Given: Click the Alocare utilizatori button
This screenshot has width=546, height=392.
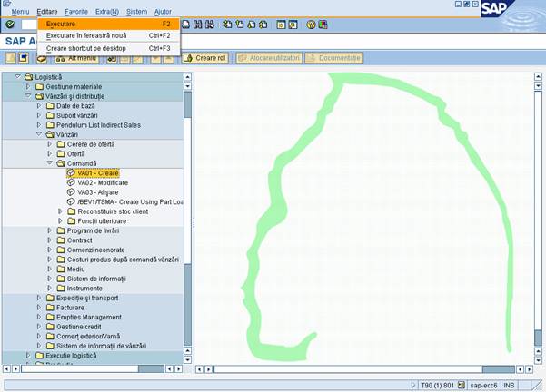Looking at the screenshot, I should tap(269, 58).
